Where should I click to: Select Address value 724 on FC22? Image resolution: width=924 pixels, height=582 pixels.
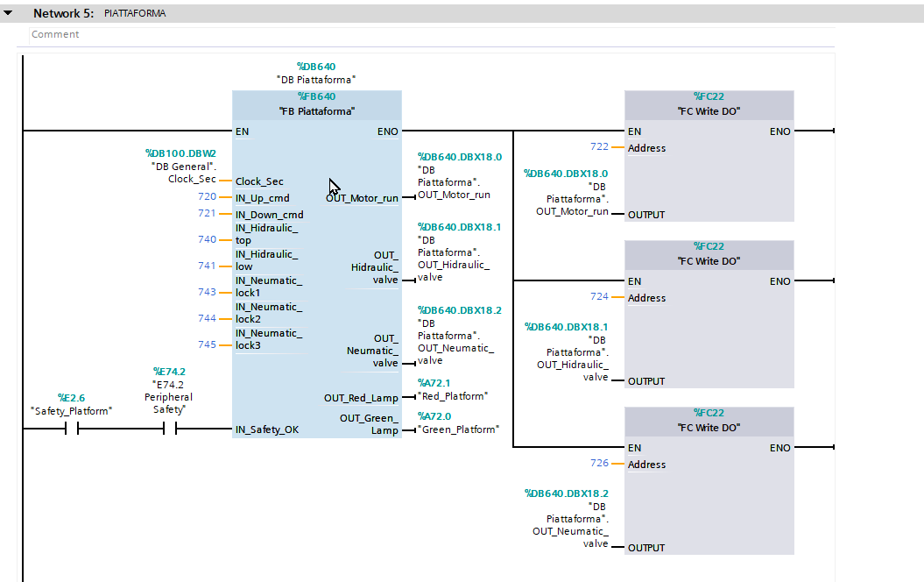coord(599,296)
